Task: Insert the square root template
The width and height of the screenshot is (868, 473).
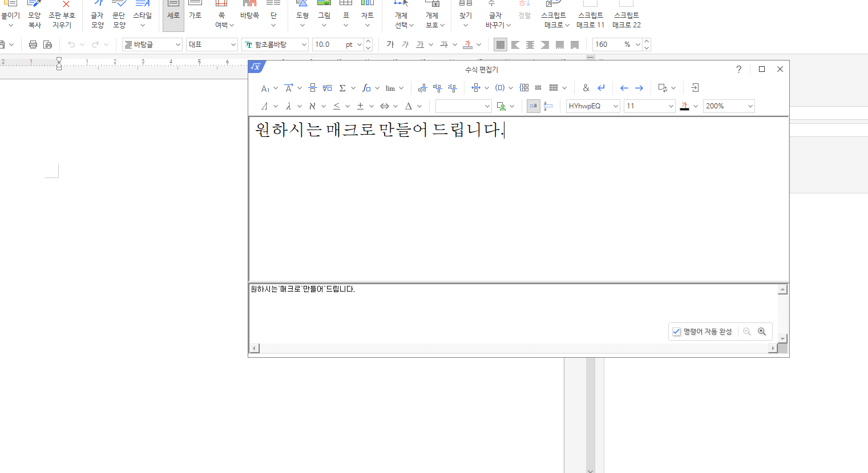Action: coord(327,88)
